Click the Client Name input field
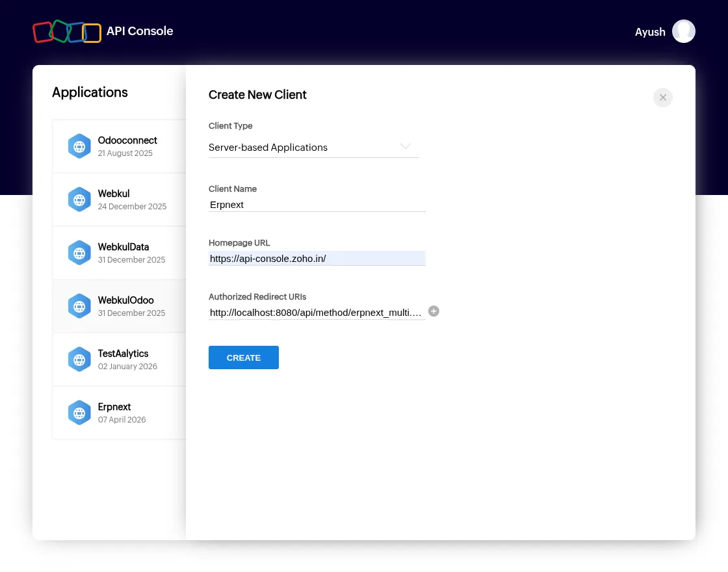Image resolution: width=728 pixels, height=572 pixels. coord(317,205)
